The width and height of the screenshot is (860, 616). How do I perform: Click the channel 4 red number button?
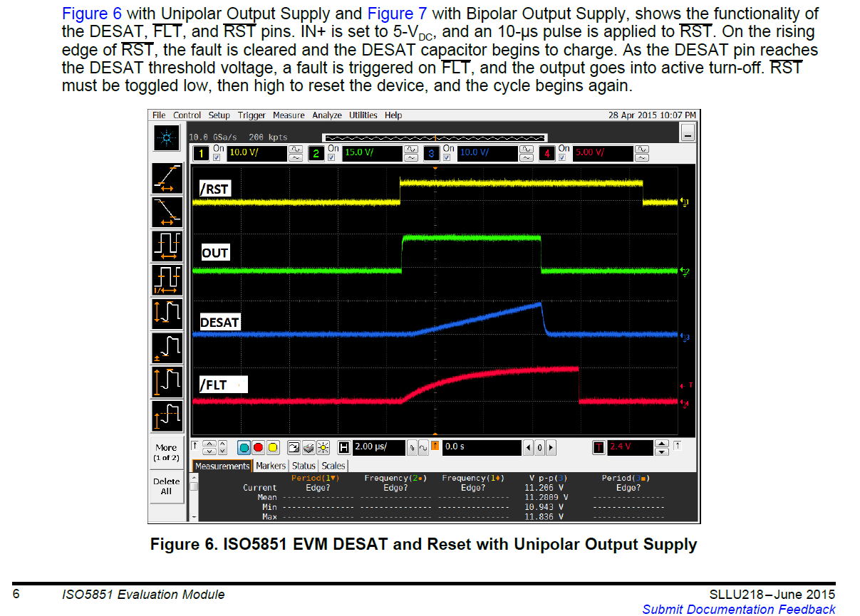(546, 153)
